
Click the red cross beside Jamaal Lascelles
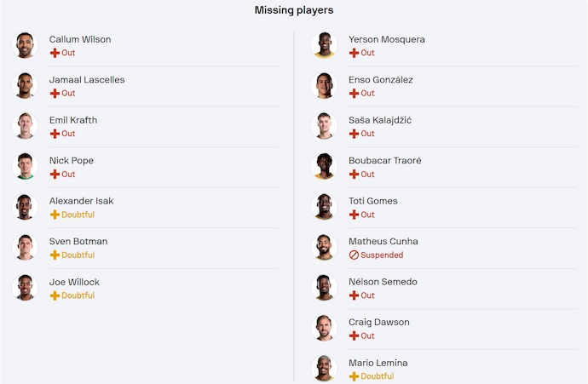[x=55, y=94]
